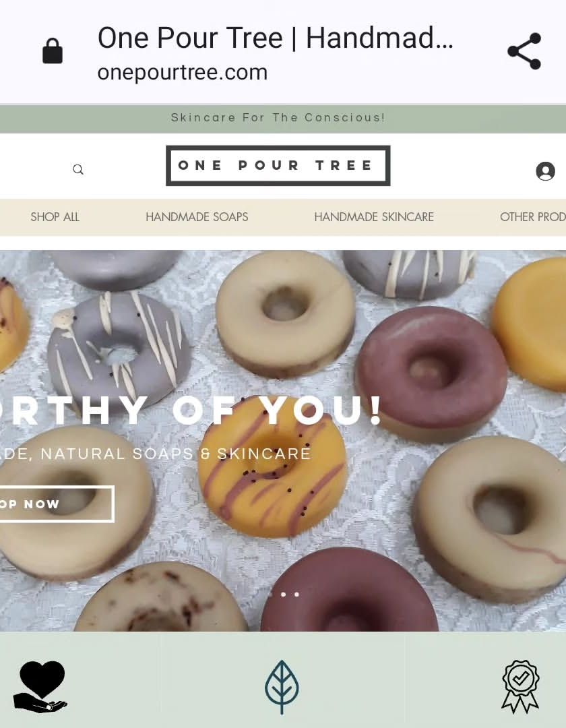Select the middle slideshow indicator dot
Image resolution: width=566 pixels, height=728 pixels.
pos(284,595)
